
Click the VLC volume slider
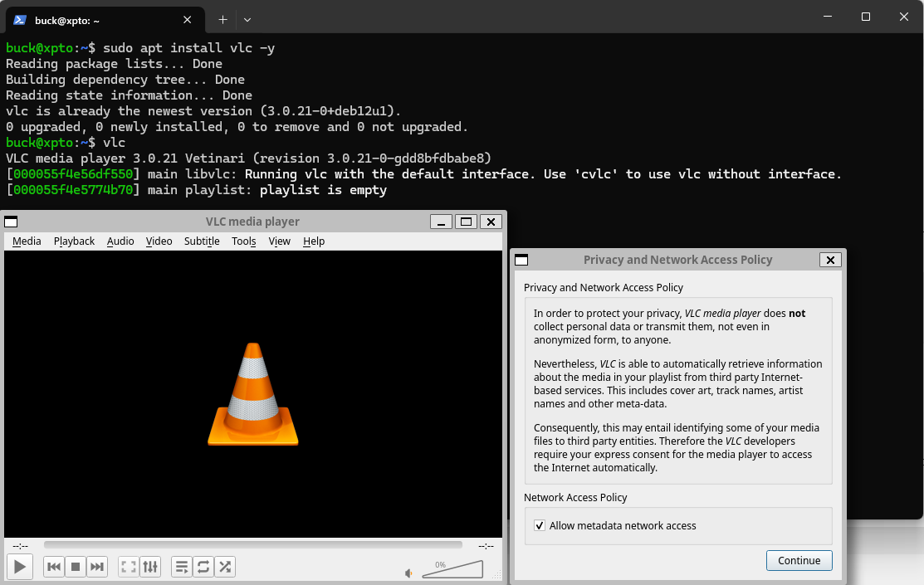click(452, 570)
